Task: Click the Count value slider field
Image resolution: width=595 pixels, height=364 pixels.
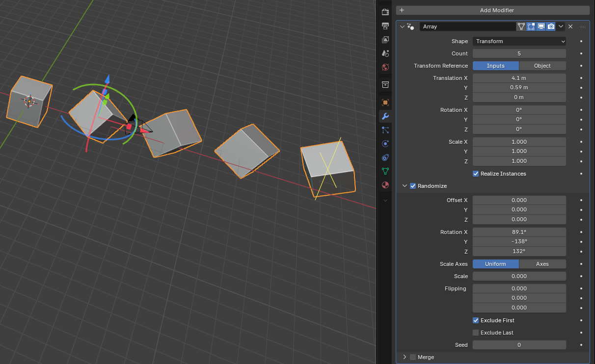Action: tap(519, 53)
